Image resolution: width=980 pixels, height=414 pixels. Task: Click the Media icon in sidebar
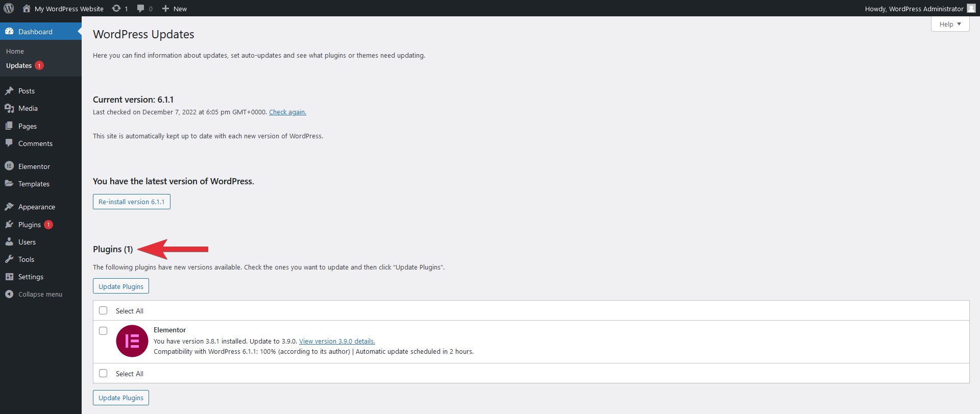(9, 108)
